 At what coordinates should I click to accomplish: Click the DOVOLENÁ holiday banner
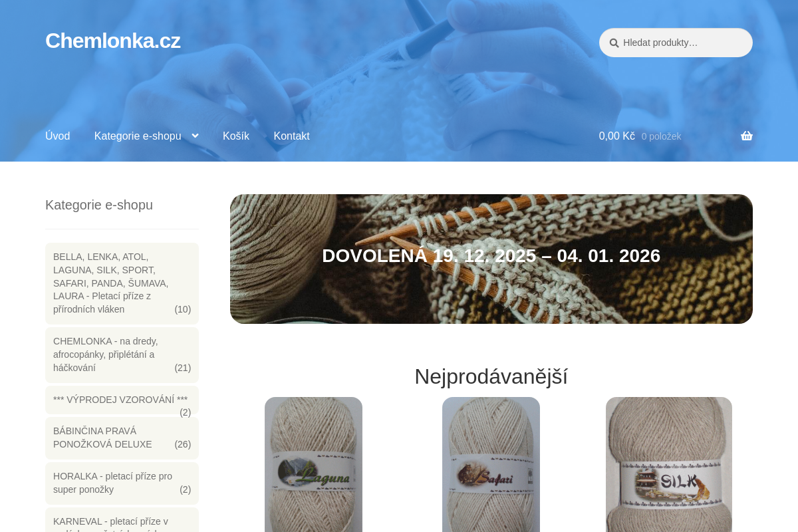click(x=491, y=259)
